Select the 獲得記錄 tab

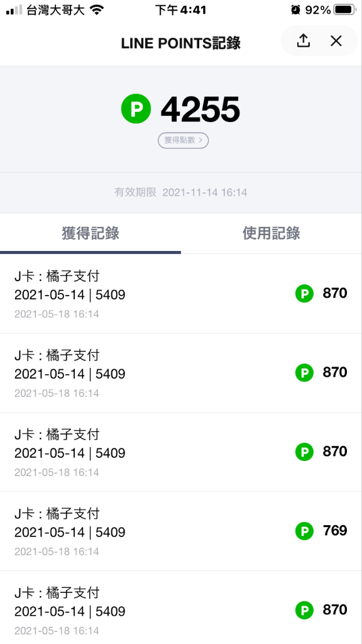point(90,233)
